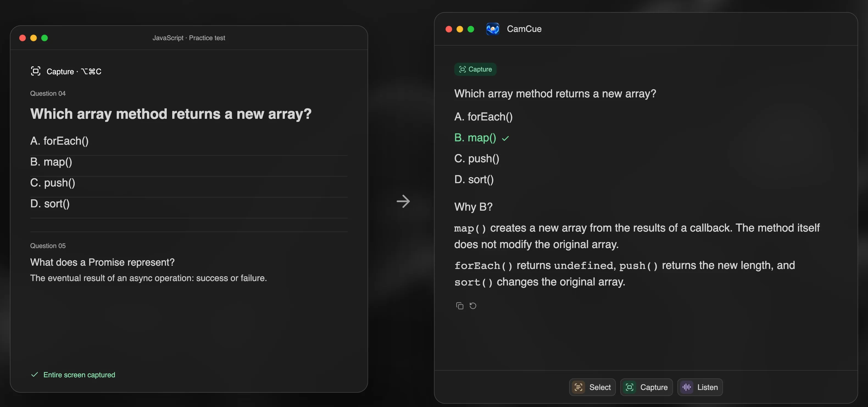Click the 'map() creates a new array' explanation
Viewport: 868px width, 407px height.
(637, 236)
